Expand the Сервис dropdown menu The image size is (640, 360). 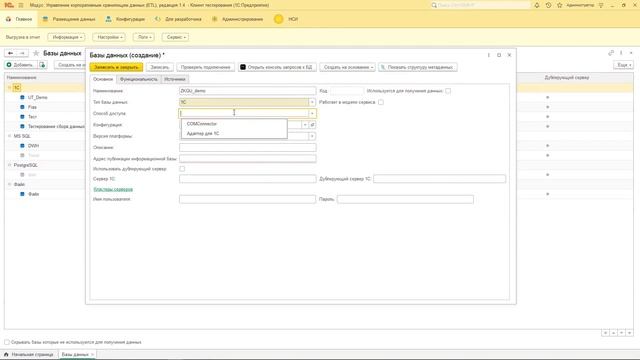pyautogui.click(x=176, y=37)
